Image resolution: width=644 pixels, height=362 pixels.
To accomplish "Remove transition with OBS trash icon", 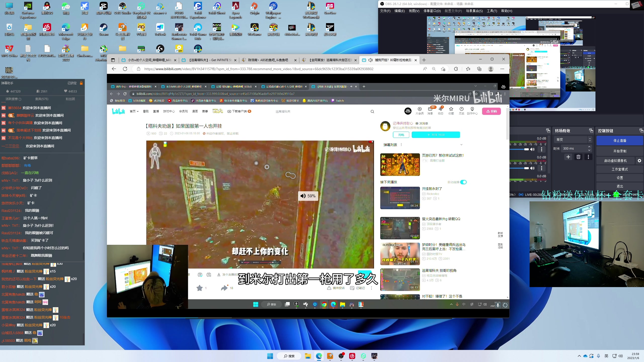I will click(578, 157).
